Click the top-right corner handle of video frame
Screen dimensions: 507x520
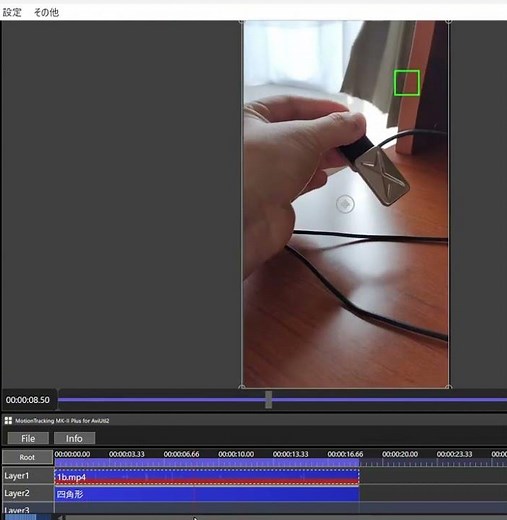point(449,21)
